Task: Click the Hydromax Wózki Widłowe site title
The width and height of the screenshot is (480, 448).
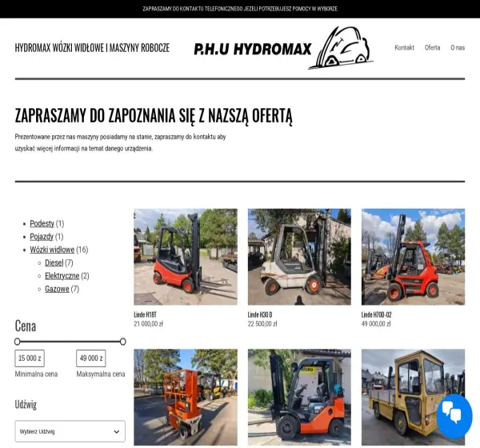Action: click(92, 48)
